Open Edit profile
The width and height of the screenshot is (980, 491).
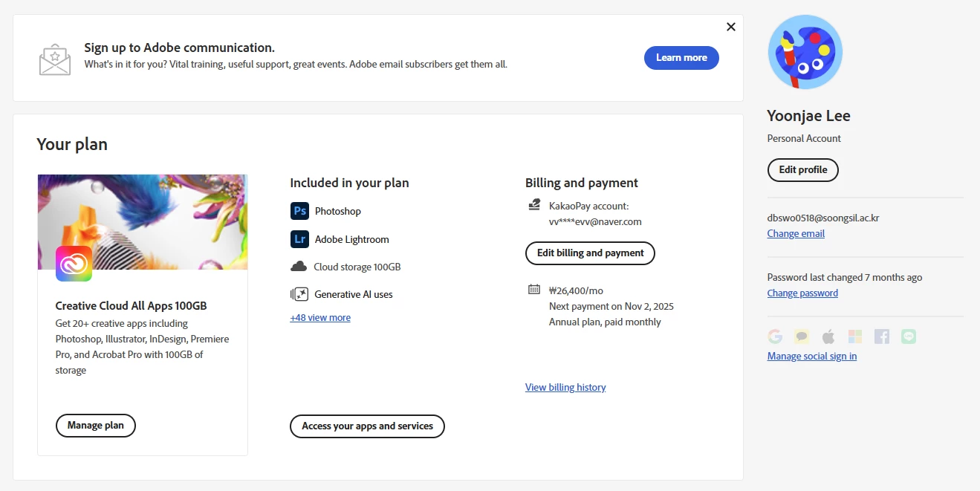pos(803,169)
